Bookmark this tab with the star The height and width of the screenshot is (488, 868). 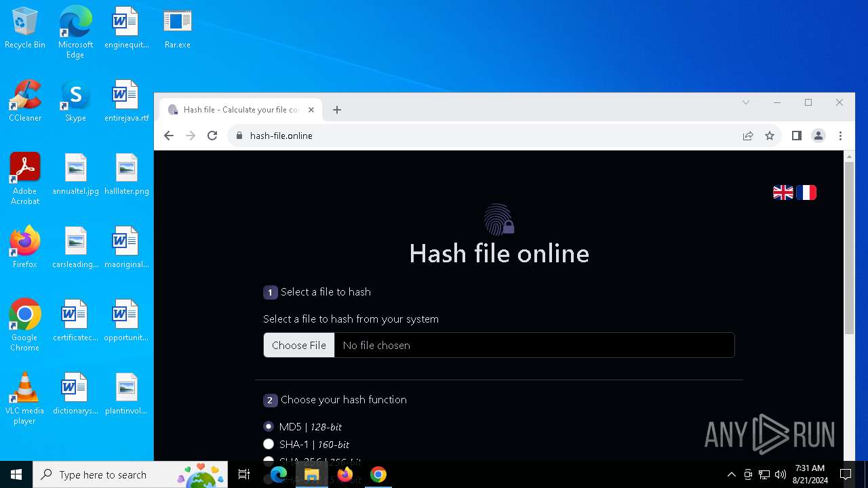pos(770,136)
